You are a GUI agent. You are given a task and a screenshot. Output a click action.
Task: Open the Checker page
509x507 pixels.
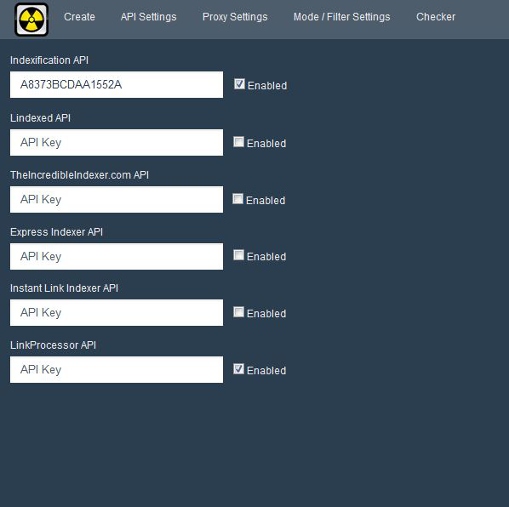(x=435, y=17)
